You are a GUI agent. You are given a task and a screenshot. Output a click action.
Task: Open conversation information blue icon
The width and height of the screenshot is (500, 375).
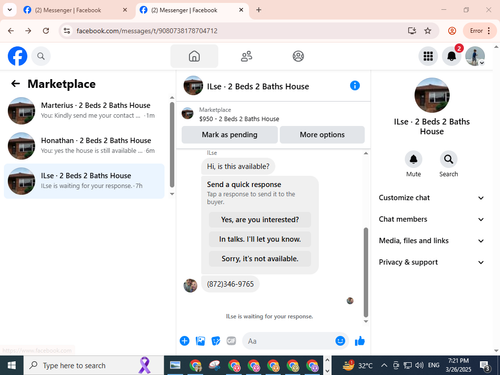click(x=355, y=86)
